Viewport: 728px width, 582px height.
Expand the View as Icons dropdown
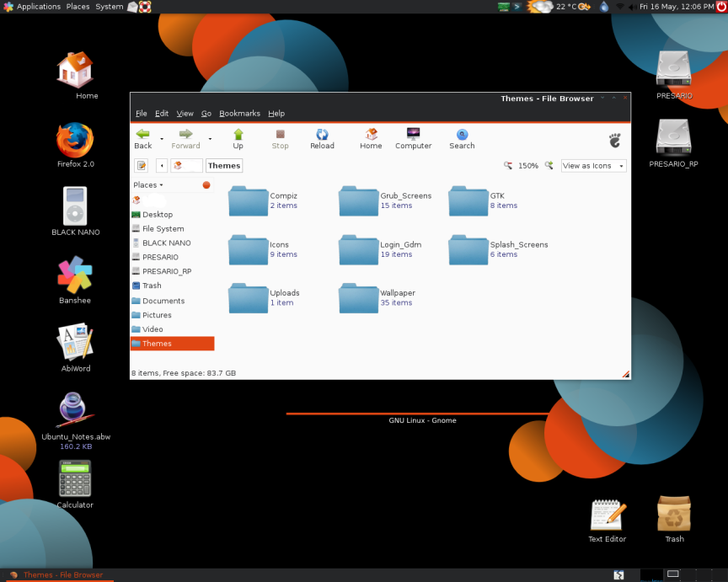click(593, 166)
